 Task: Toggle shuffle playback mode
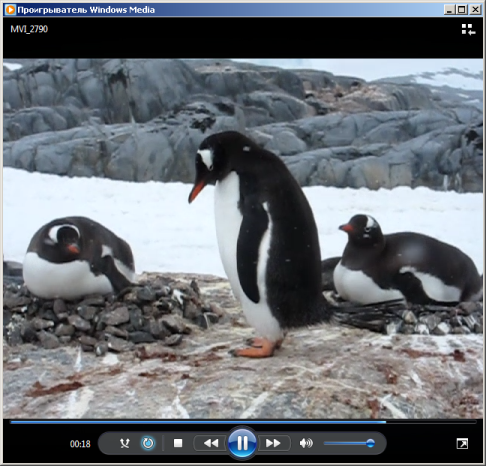(x=125, y=443)
